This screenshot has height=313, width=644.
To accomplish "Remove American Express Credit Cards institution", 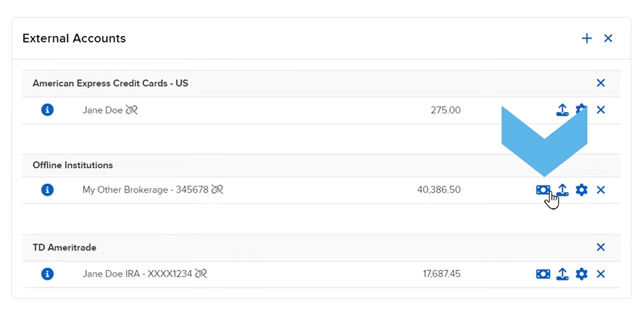I will [601, 83].
